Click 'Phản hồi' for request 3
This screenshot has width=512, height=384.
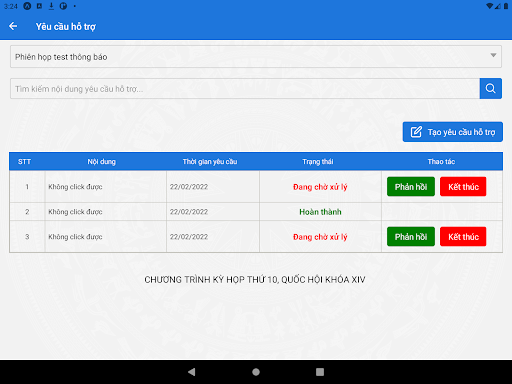click(x=411, y=237)
